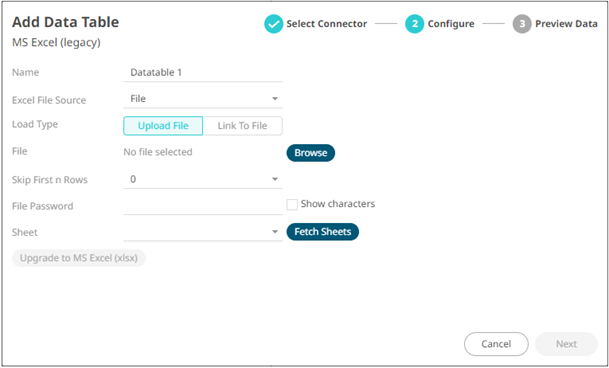The height and width of the screenshot is (368, 609).
Task: Click the Preview Data step label
Action: pyautogui.click(x=566, y=24)
